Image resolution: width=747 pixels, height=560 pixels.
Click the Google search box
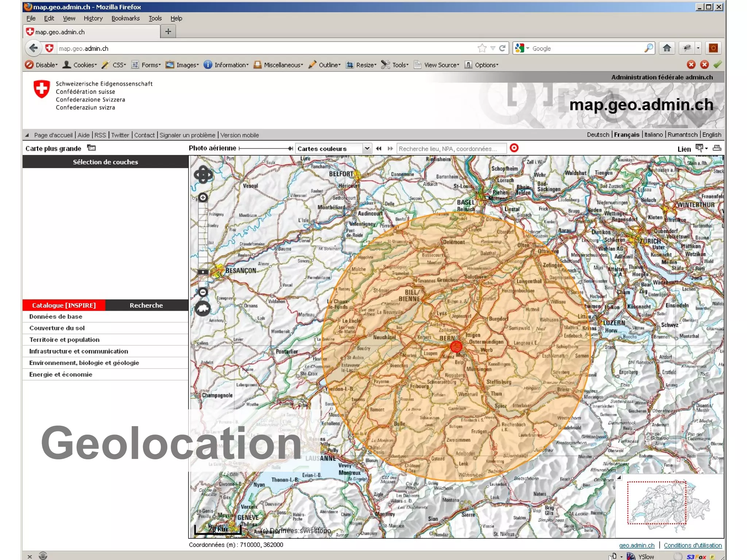587,48
